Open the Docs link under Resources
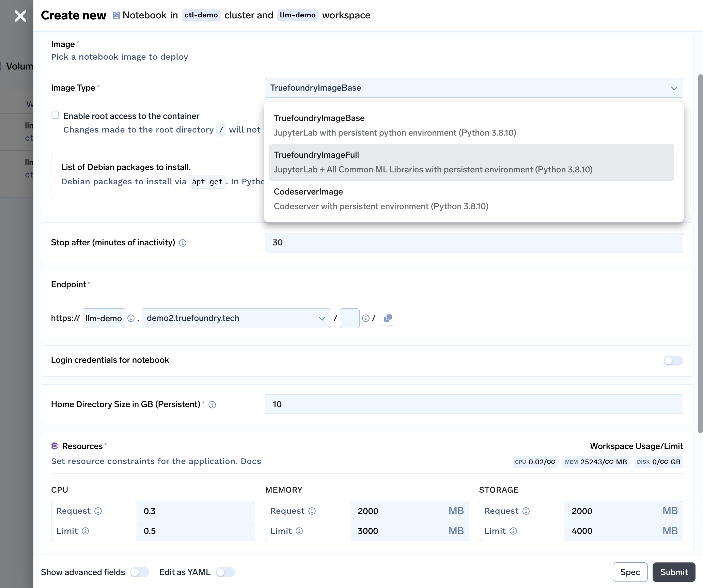Image resolution: width=703 pixels, height=588 pixels. coord(251,461)
